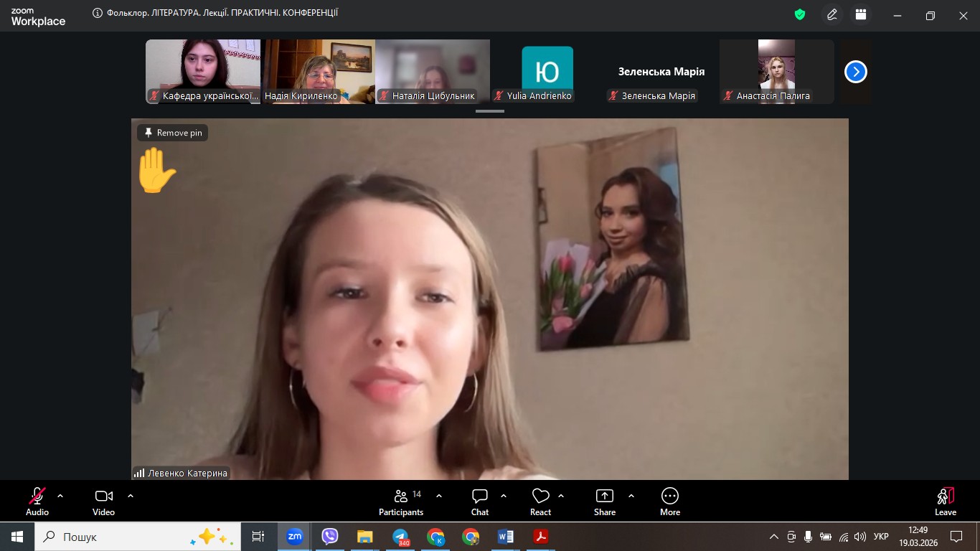Select Надія Кириленко video thumbnail

[x=318, y=72]
